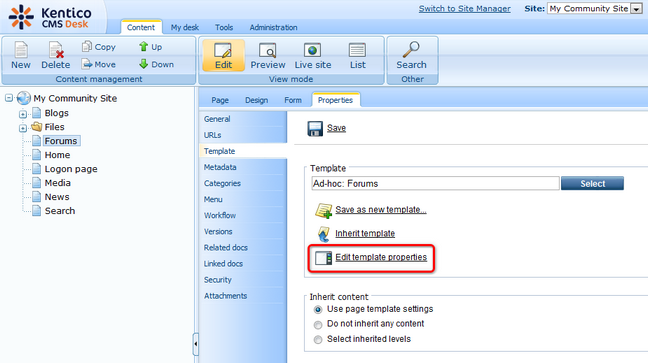Viewport: 648px width, 363px height.
Task: Click the Delete document icon
Action: 56,50
